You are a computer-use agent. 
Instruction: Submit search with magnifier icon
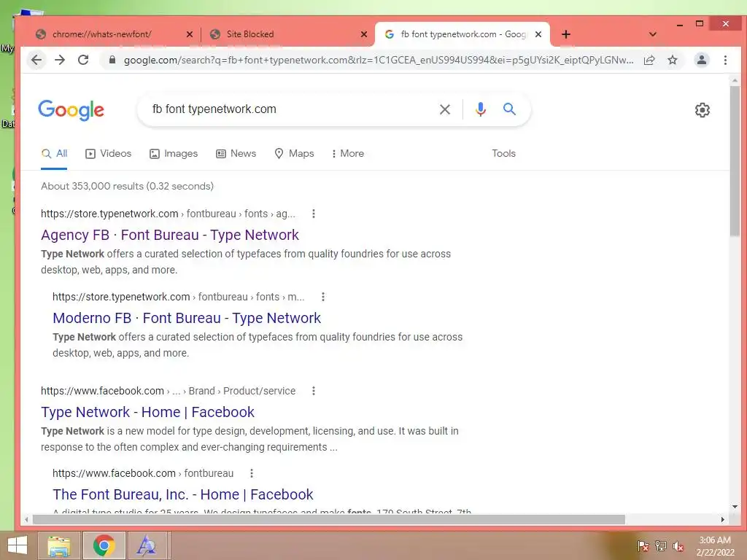(x=509, y=109)
